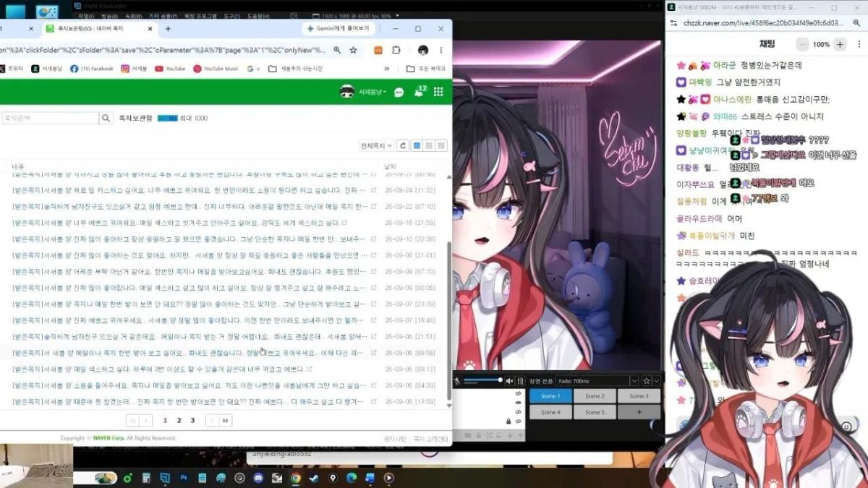Unlock the locked XSplit source
The height and width of the screenshot is (488, 868).
pyautogui.click(x=509, y=421)
